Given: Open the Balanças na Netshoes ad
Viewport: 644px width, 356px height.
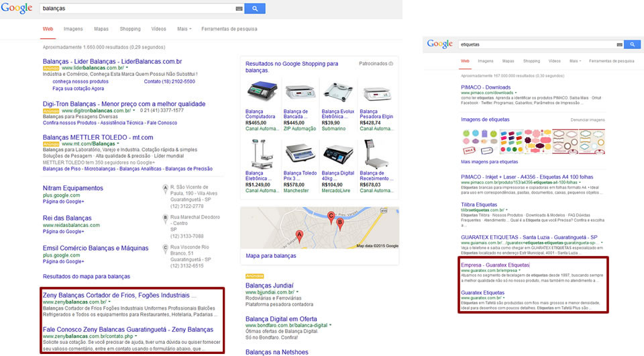Looking at the screenshot, I should 277,352.
